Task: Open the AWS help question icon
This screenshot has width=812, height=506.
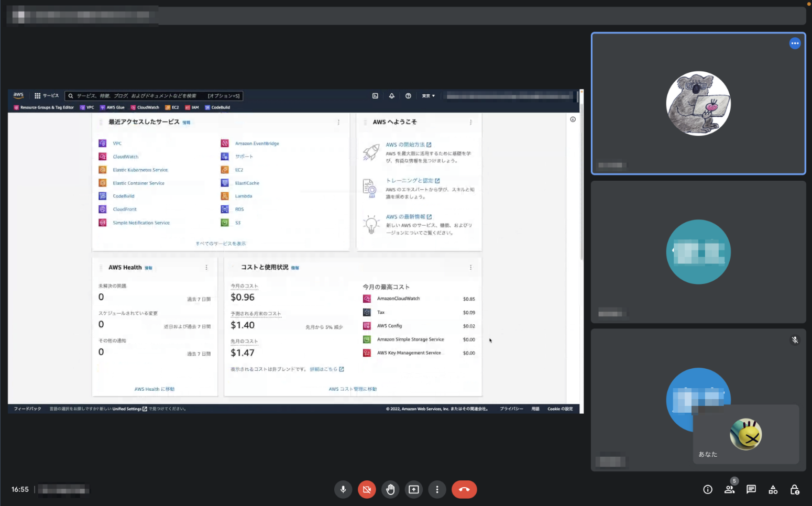Action: coord(408,96)
